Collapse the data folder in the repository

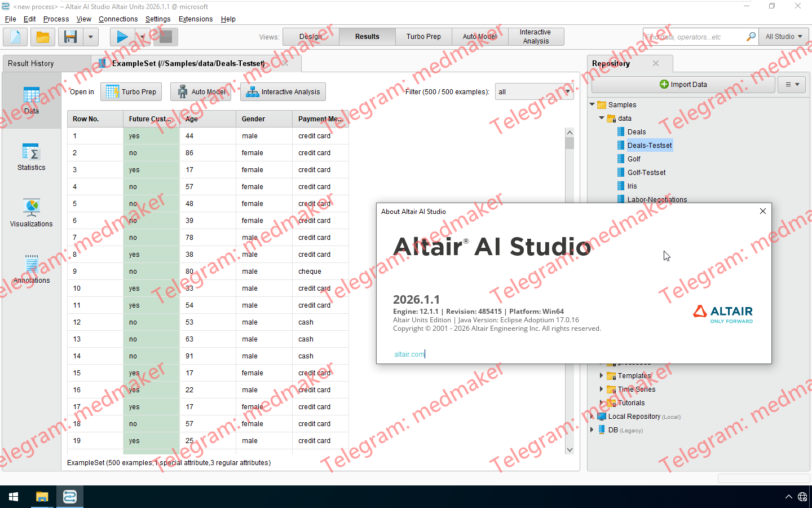[602, 118]
